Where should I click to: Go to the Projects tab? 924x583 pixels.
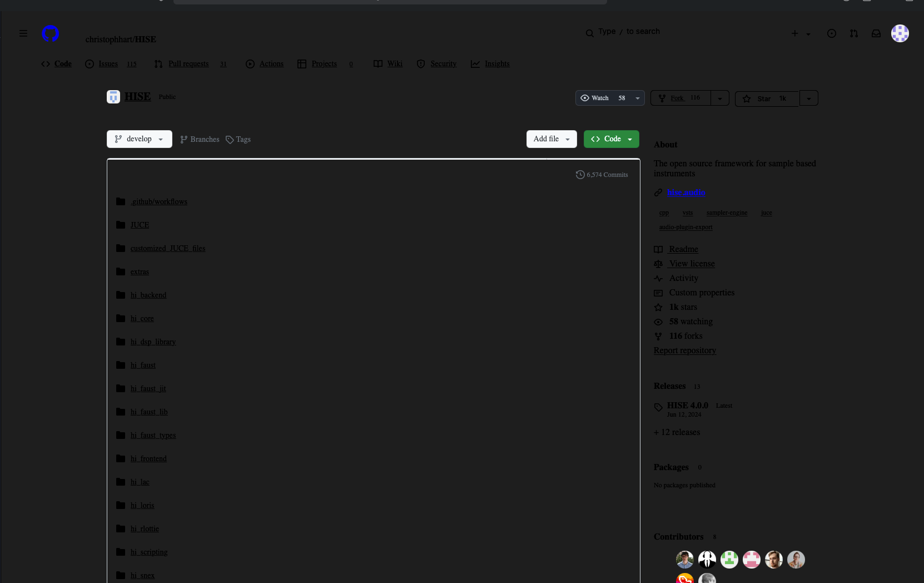(325, 64)
